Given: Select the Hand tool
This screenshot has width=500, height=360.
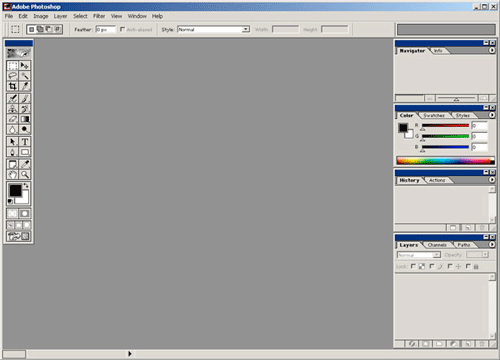Looking at the screenshot, I should tap(12, 174).
